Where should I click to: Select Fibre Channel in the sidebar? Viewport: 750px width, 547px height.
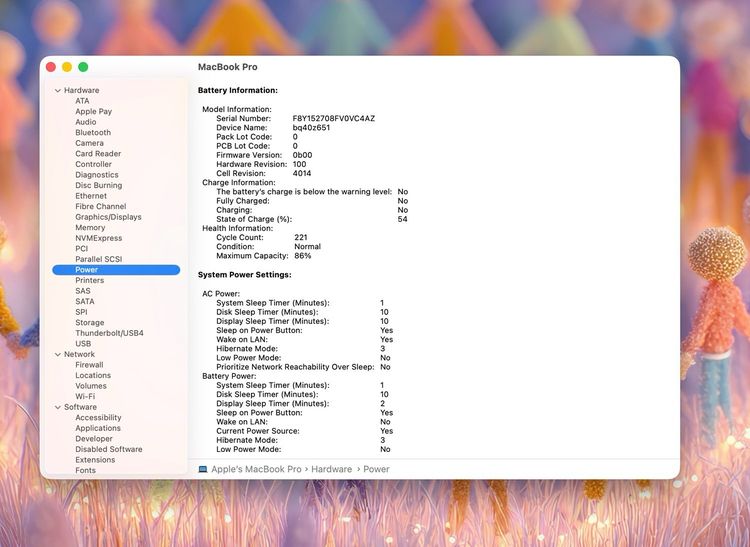pos(100,206)
